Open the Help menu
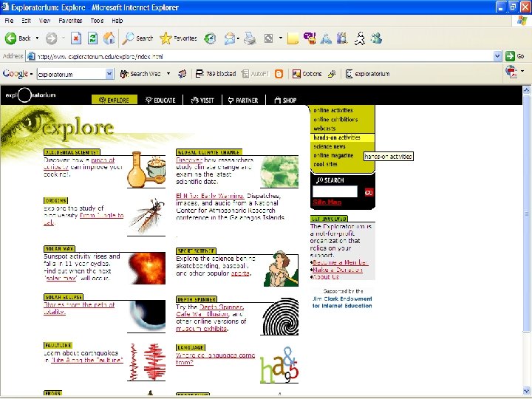 point(117,21)
